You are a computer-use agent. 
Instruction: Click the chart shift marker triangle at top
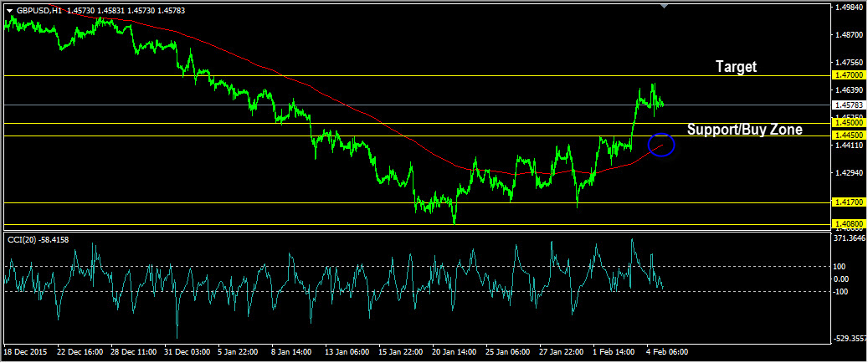[665, 6]
